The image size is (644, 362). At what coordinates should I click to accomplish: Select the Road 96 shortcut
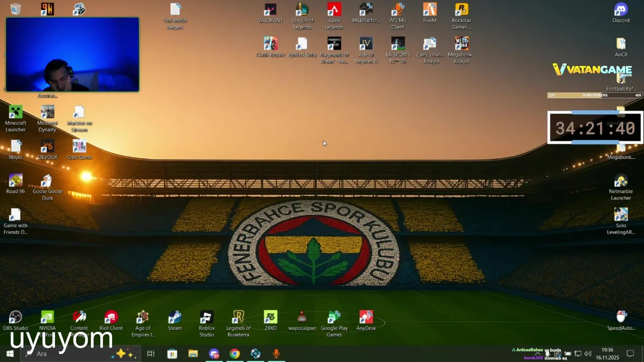point(16,184)
